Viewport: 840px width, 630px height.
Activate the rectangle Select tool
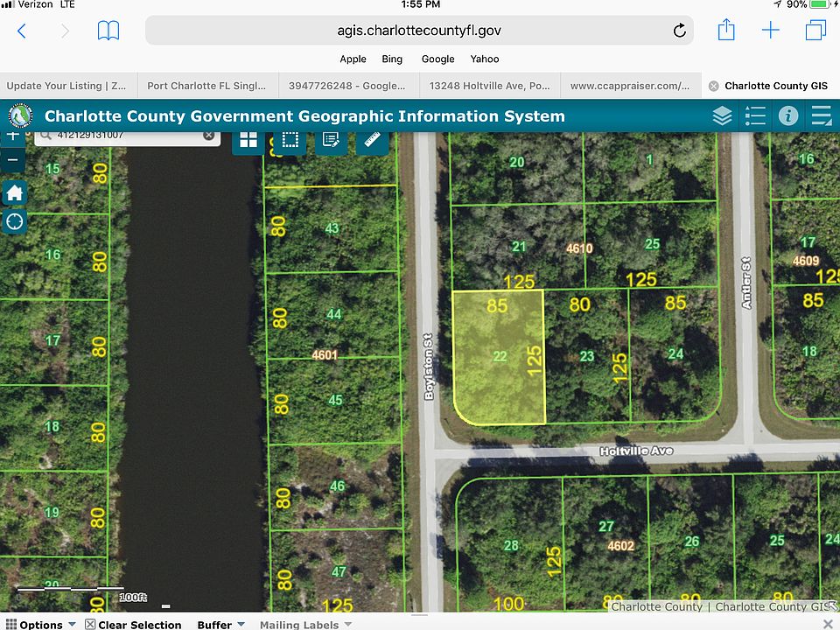click(290, 141)
